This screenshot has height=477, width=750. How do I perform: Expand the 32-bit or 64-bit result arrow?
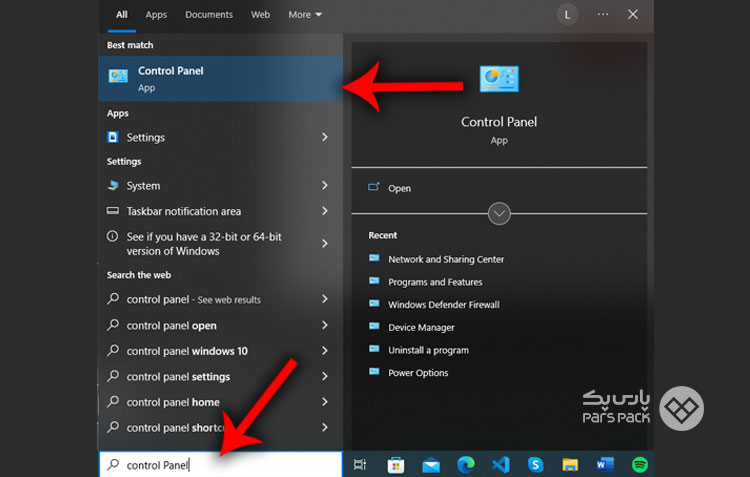325,244
